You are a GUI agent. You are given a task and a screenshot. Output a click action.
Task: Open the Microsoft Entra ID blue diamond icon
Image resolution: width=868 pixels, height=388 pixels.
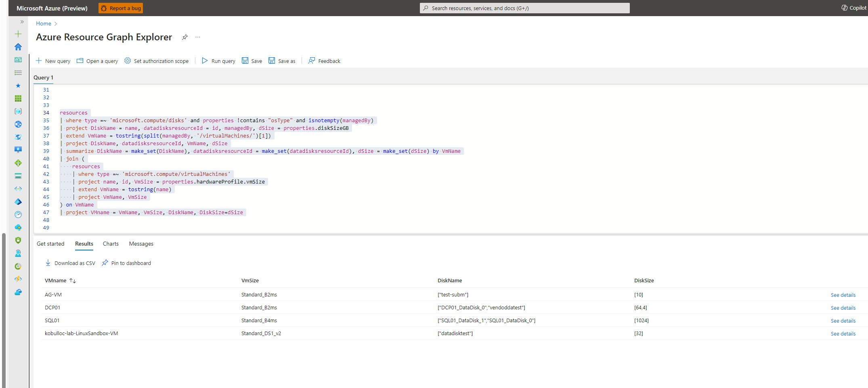(18, 202)
